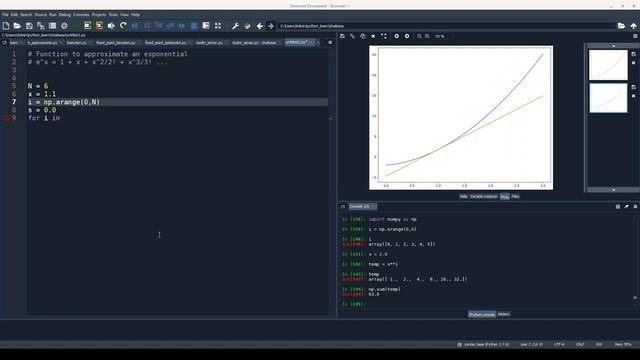Open the PYTHONPATH manager
This screenshot has height=360, width=640.
(x=247, y=26)
